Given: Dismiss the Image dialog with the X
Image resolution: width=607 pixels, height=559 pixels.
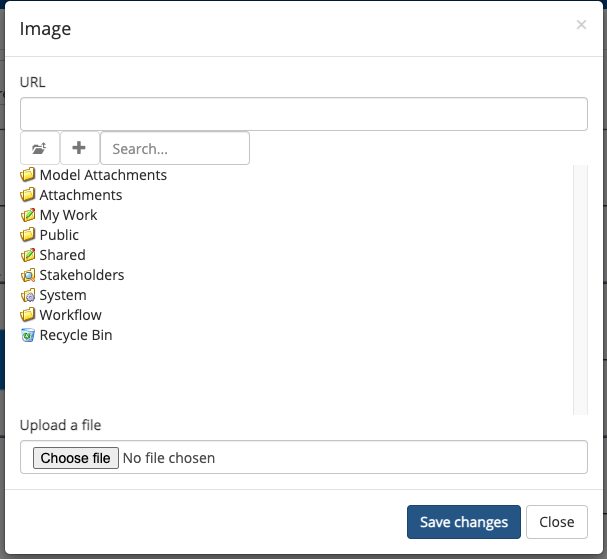Looking at the screenshot, I should point(581,25).
